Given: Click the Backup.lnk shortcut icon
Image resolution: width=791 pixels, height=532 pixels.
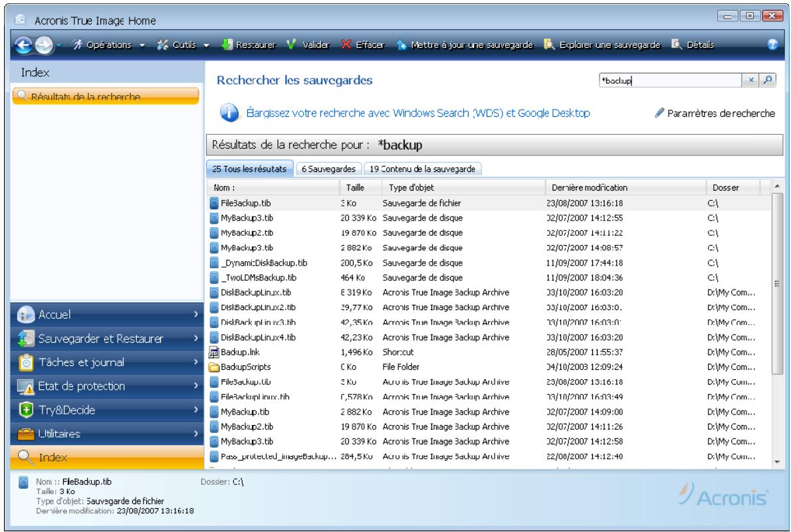Looking at the screenshot, I should [x=214, y=353].
